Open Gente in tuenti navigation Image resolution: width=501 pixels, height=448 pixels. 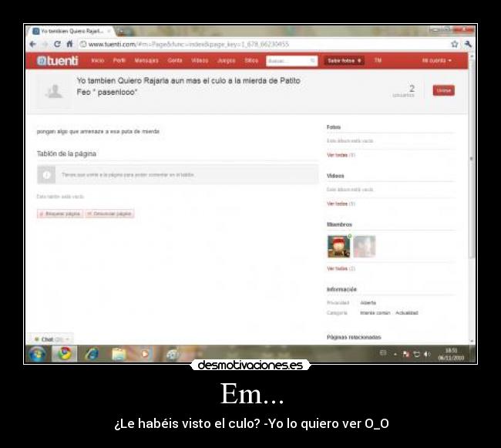point(175,60)
